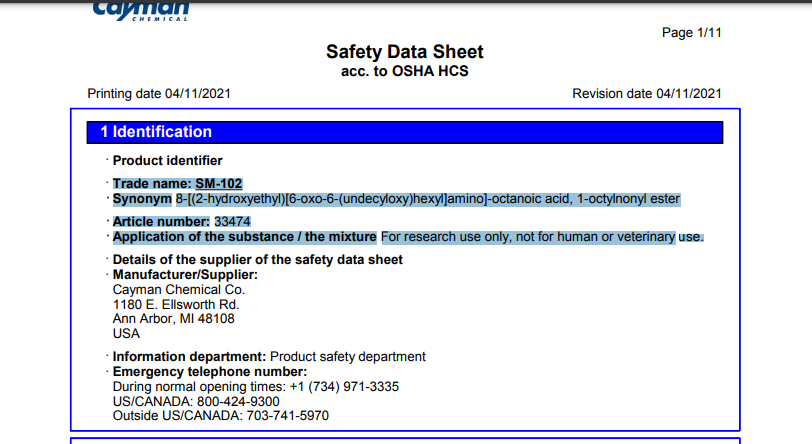Click the Manufacturer/Supplier label
Screen dimensions: 812x444
[185, 275]
